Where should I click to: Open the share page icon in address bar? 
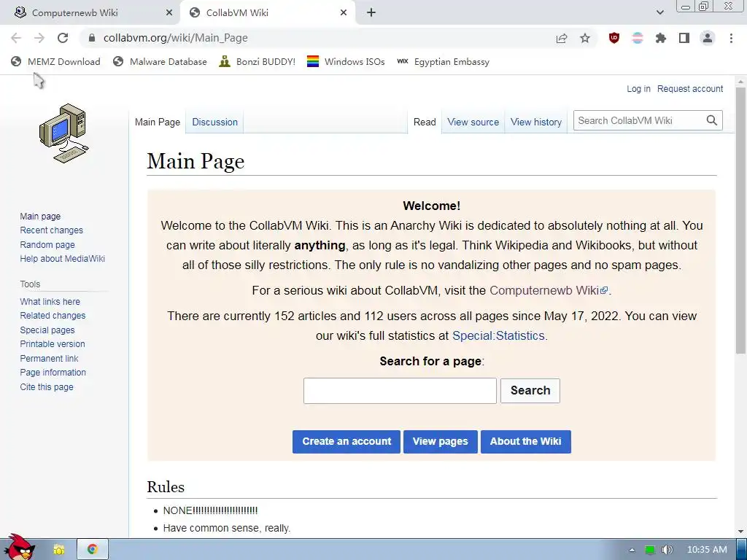coord(562,38)
